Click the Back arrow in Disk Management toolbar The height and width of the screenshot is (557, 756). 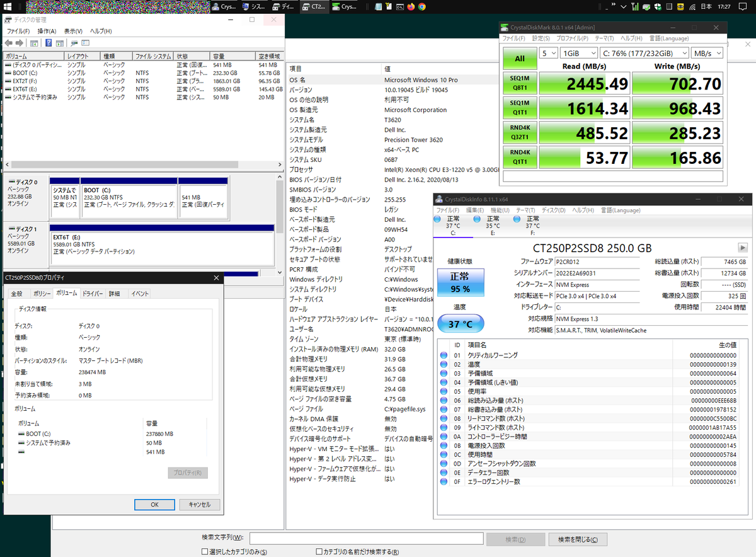(x=9, y=43)
